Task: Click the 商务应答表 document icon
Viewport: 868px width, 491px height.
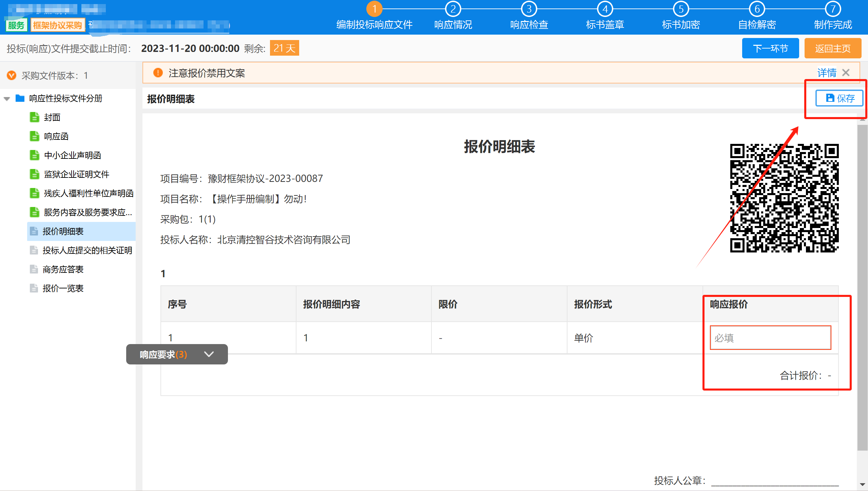Action: [34, 269]
